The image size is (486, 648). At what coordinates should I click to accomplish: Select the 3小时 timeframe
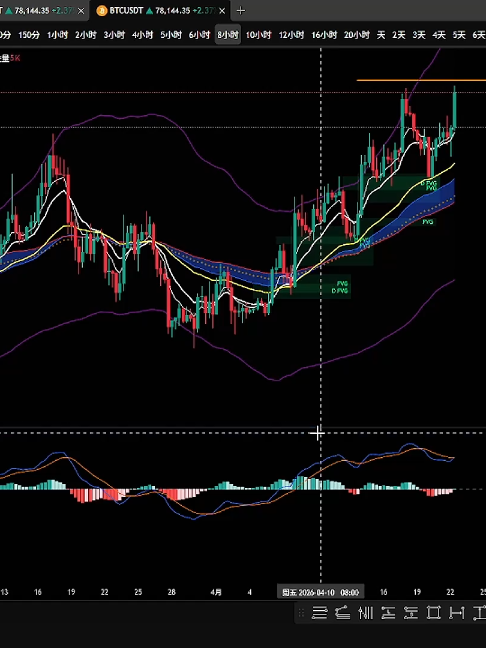(114, 35)
